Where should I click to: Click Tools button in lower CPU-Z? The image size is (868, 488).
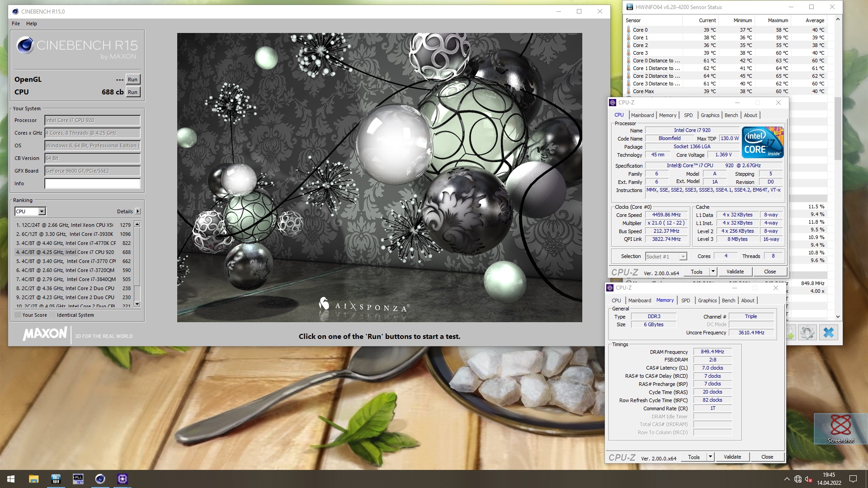tap(694, 457)
